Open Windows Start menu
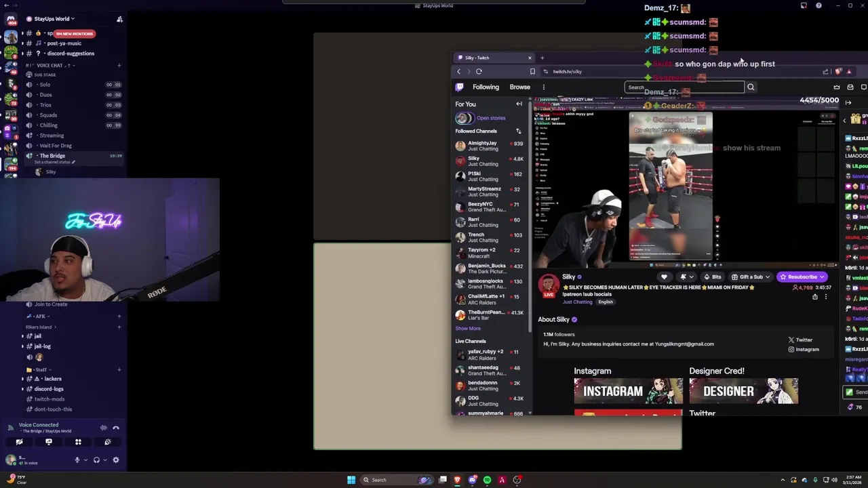 pyautogui.click(x=351, y=480)
